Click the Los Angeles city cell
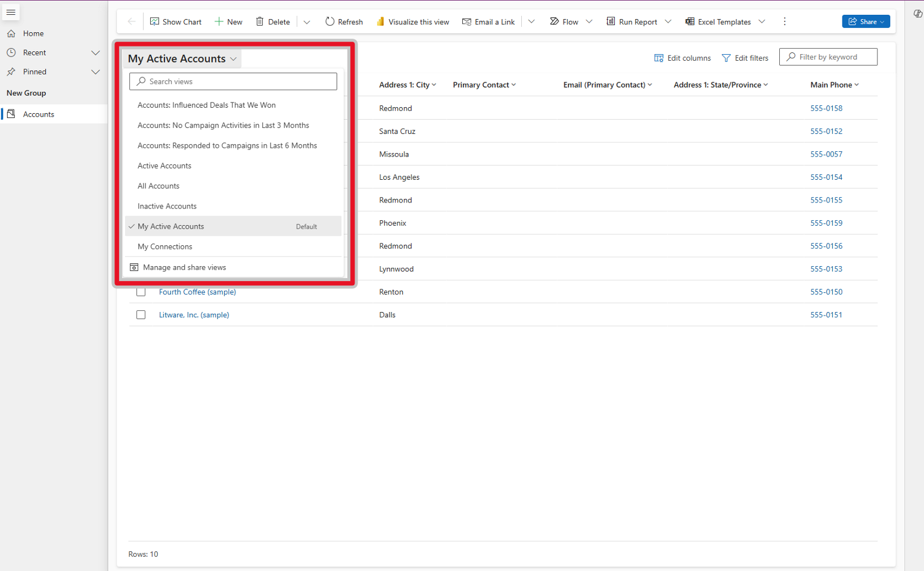Image resolution: width=924 pixels, height=571 pixels. click(399, 177)
